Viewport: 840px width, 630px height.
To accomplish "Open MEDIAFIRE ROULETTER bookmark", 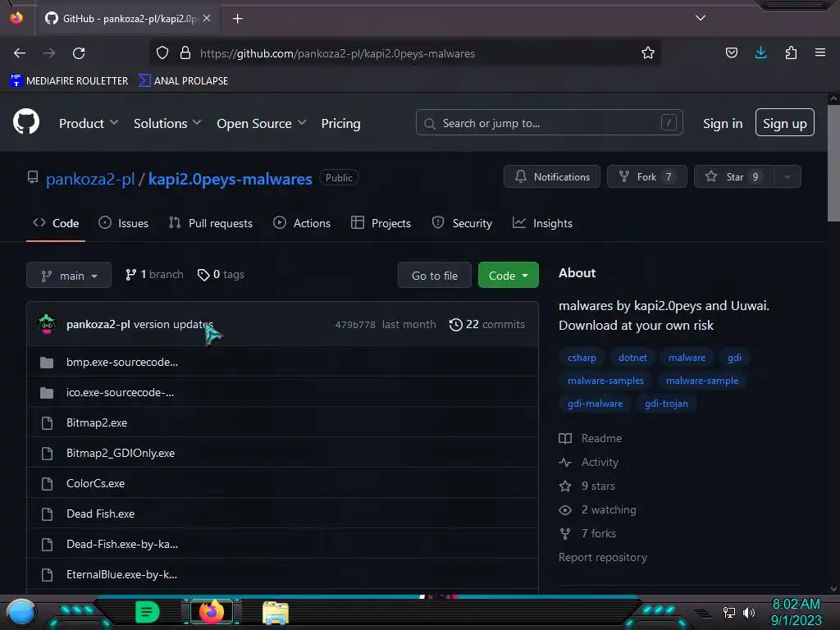I will 70,81.
